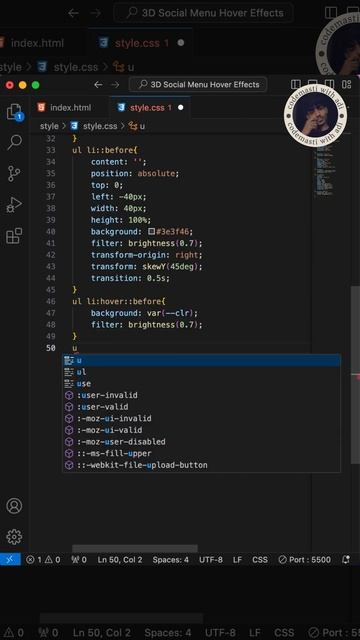Open Run and Debug view
The width and height of the screenshot is (360, 640).
coord(14,205)
